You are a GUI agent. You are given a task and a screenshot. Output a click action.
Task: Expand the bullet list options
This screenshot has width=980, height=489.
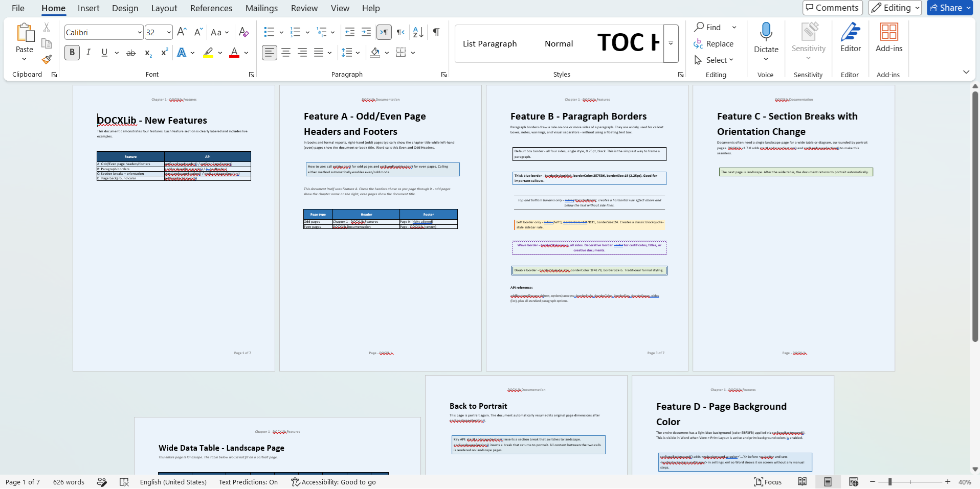tap(281, 32)
